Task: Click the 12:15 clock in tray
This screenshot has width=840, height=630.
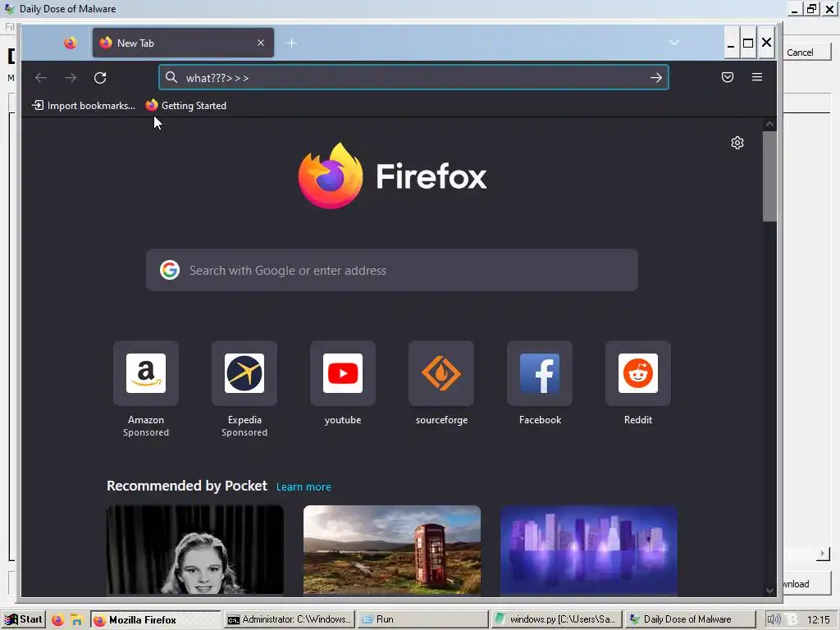Action: (x=818, y=620)
